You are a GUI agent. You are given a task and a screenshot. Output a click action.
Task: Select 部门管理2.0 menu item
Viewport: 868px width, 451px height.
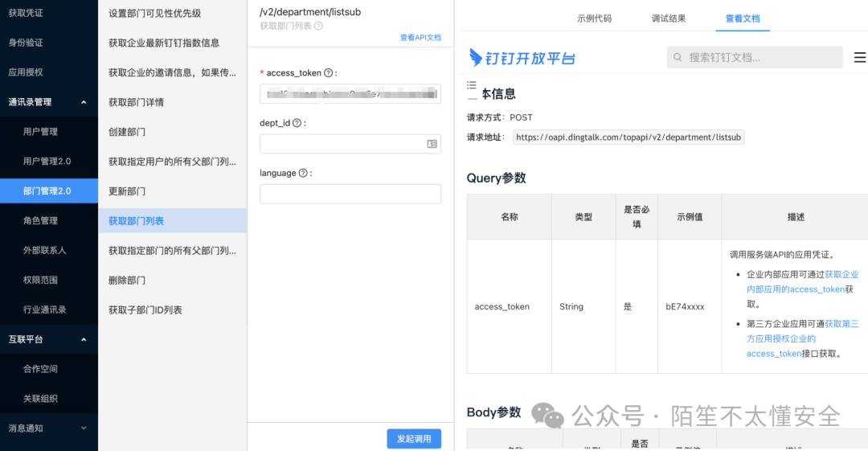point(49,191)
